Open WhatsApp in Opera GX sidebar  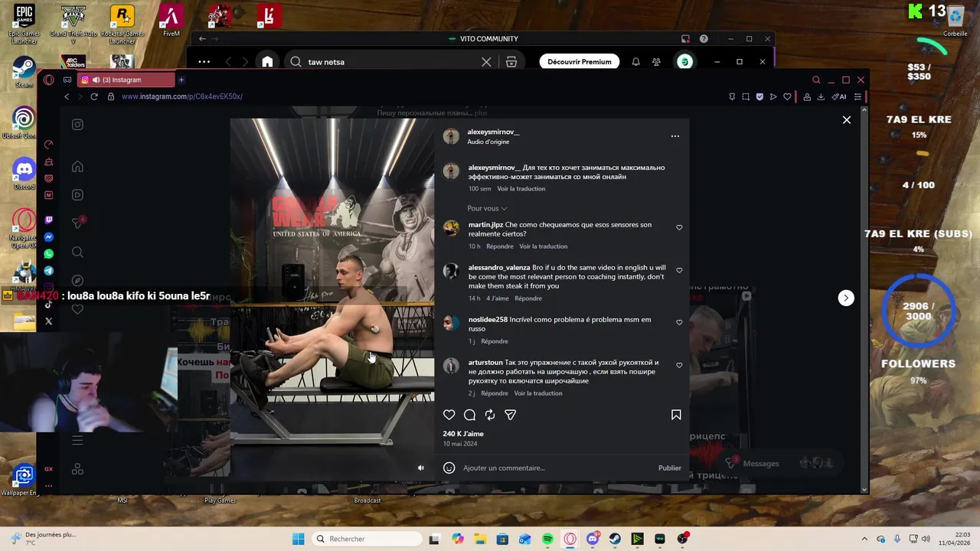(49, 254)
